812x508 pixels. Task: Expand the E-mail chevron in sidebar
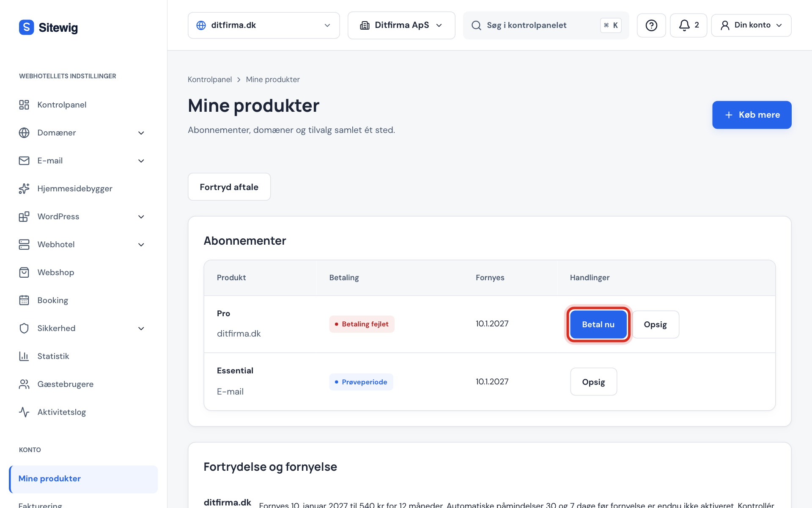click(141, 161)
